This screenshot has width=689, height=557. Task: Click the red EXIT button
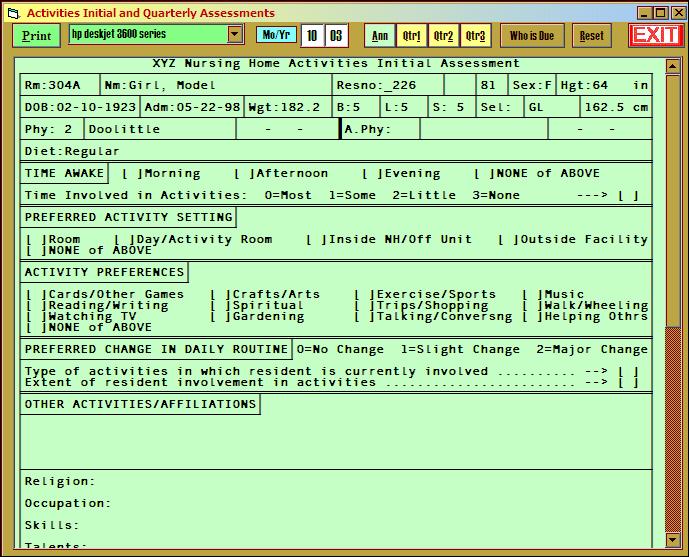(656, 35)
